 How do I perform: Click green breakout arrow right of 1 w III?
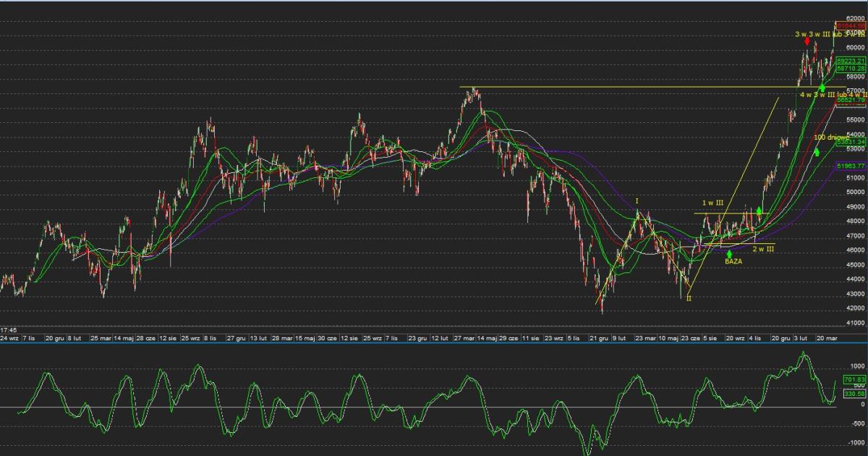pyautogui.click(x=759, y=210)
